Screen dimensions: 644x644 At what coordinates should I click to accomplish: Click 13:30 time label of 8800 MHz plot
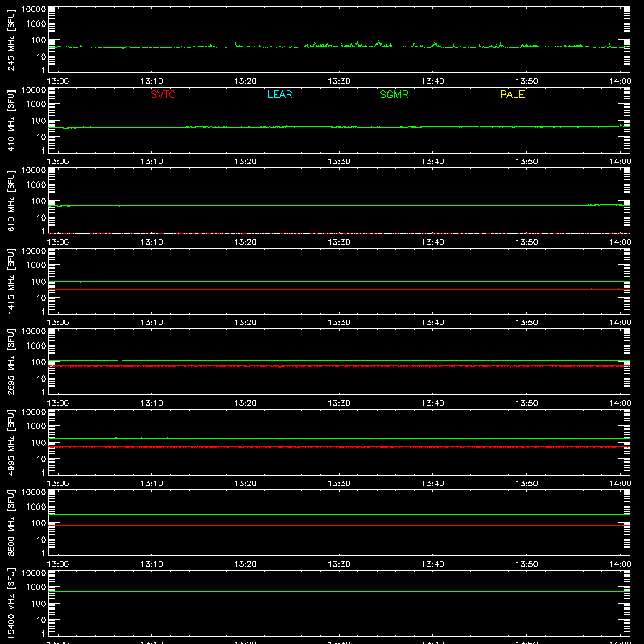[339, 564]
